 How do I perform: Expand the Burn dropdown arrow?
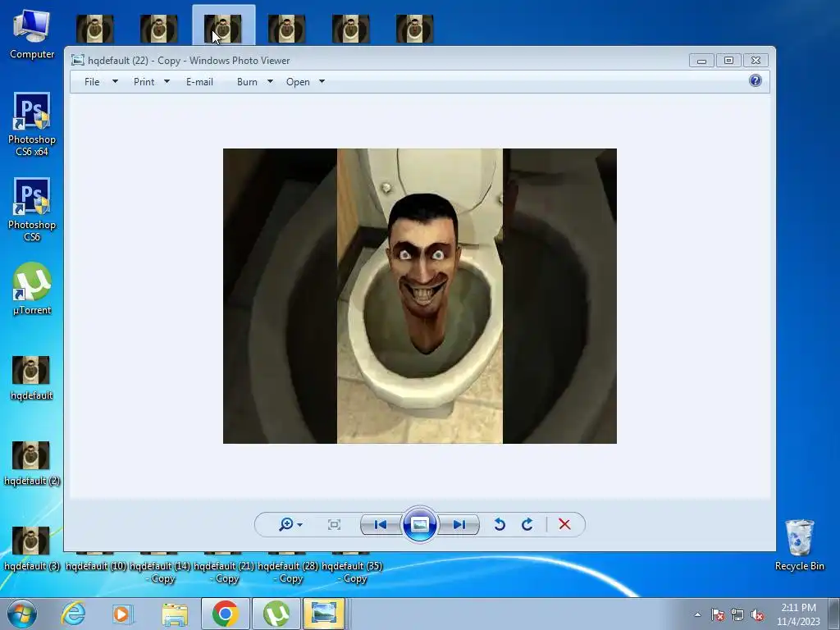[270, 82]
